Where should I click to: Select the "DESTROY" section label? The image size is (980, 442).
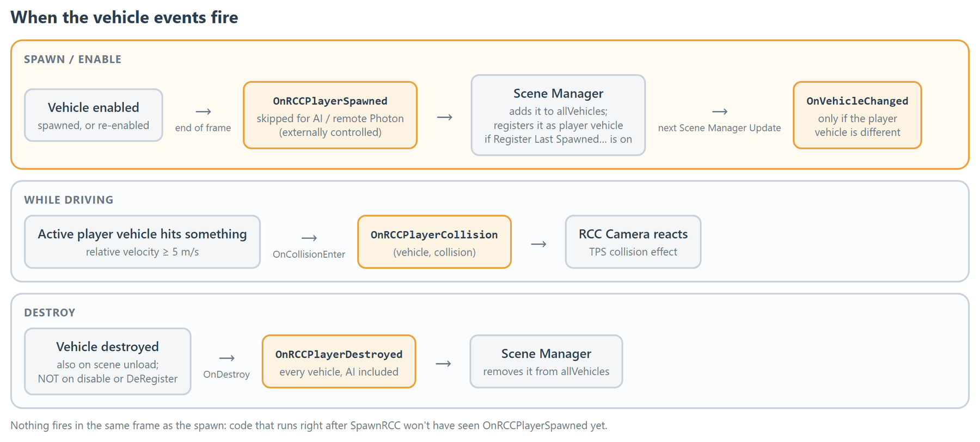[x=50, y=313]
